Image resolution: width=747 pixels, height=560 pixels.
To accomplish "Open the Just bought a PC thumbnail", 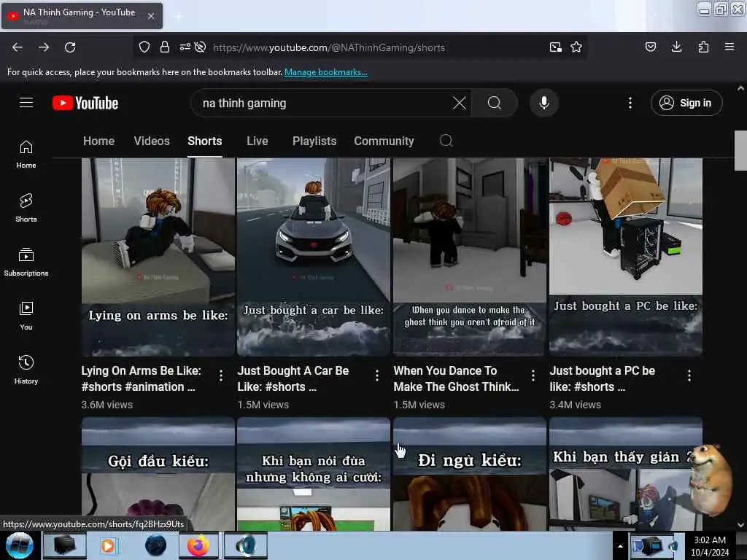I will [x=625, y=257].
